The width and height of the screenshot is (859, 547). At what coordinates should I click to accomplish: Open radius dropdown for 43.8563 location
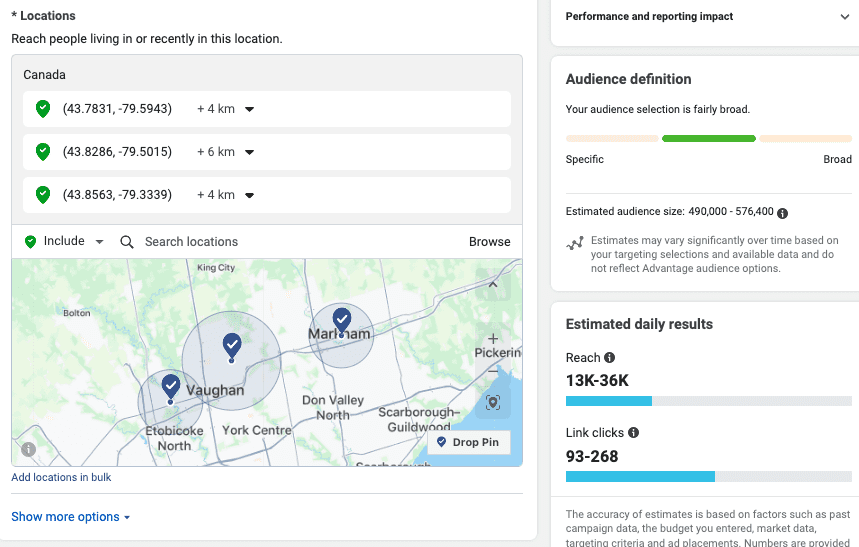click(249, 195)
